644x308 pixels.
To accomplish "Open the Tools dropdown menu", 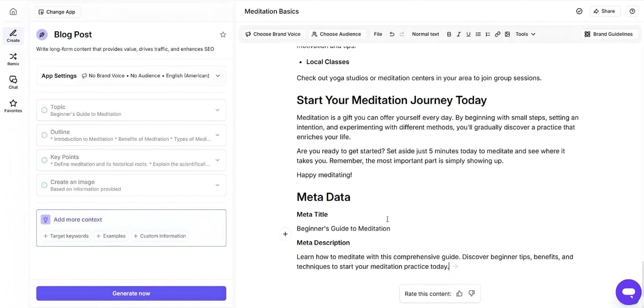I will (525, 34).
